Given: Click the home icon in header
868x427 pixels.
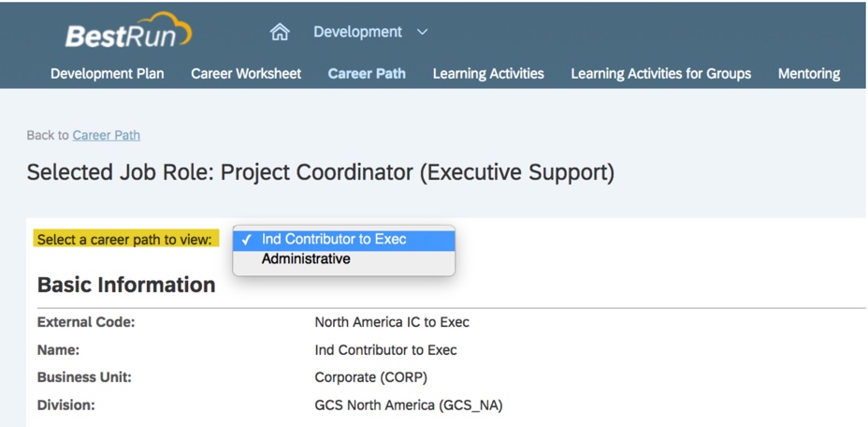Looking at the screenshot, I should (x=279, y=32).
